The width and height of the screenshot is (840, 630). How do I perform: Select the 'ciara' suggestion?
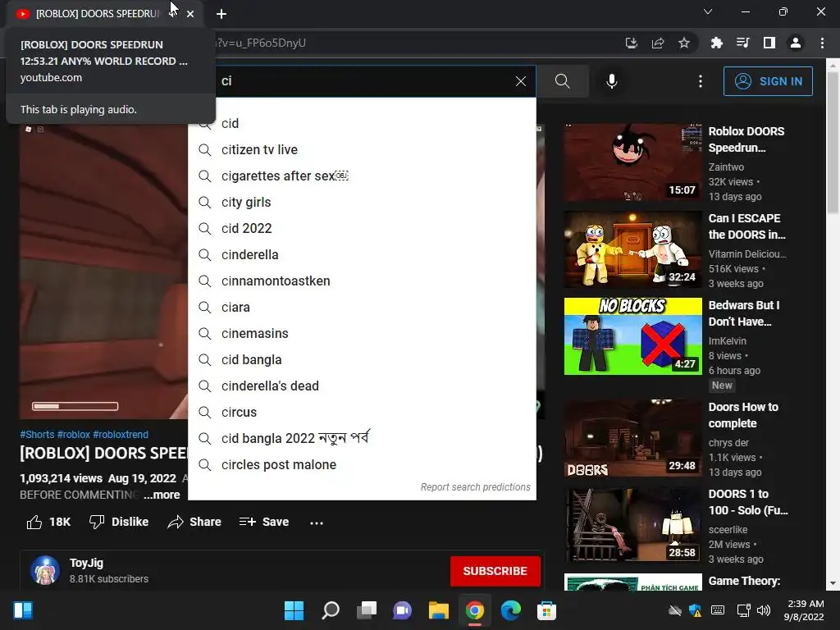362,307
